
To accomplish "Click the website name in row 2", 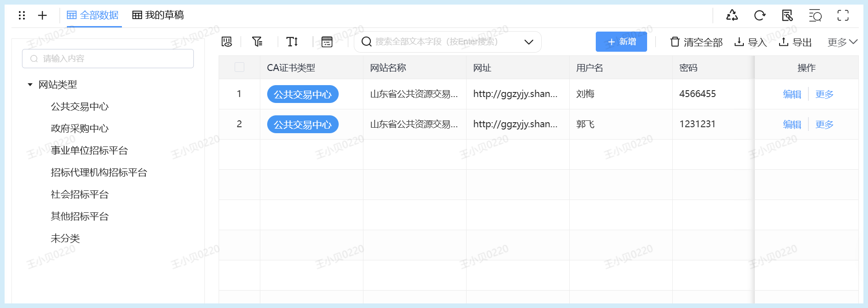I will 414,124.
